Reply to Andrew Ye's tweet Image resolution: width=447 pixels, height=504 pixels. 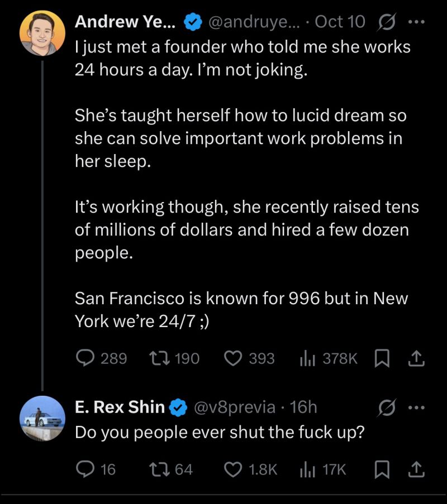[x=85, y=358]
